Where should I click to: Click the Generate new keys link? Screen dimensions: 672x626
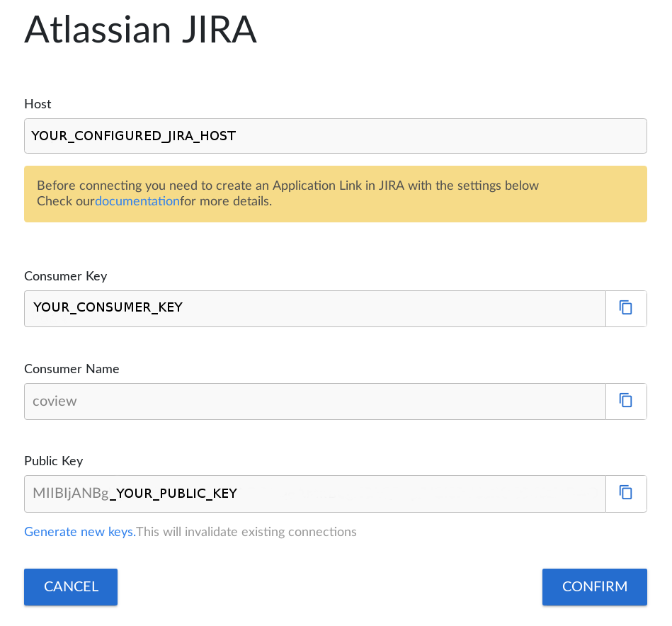(x=80, y=532)
